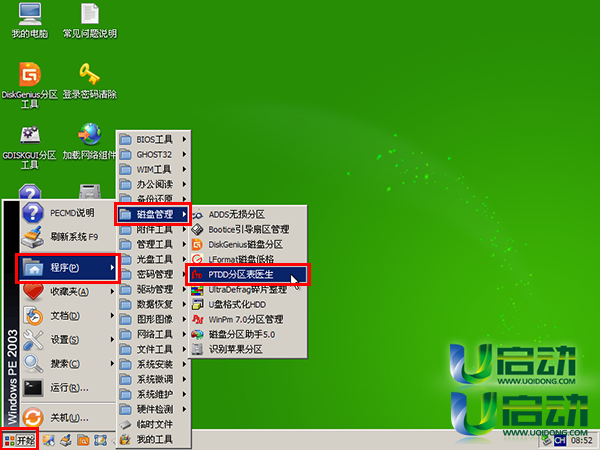The height and width of the screenshot is (450, 600).
Task: Select 我的工具 in the programs menu
Action: tap(153, 439)
